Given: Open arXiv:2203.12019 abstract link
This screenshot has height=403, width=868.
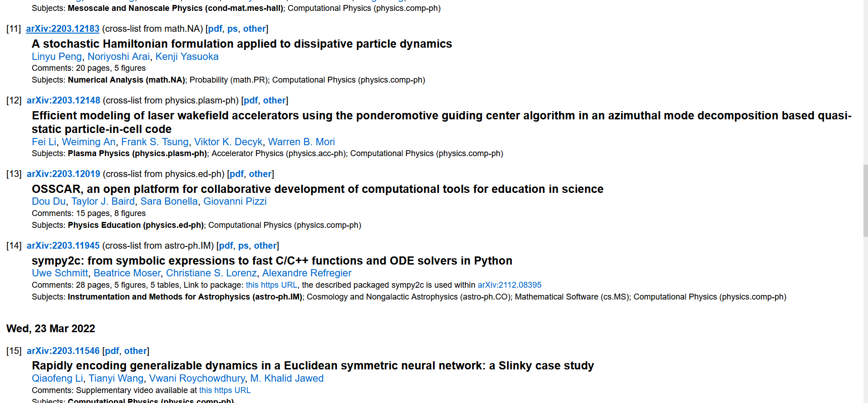Looking at the screenshot, I should (64, 174).
